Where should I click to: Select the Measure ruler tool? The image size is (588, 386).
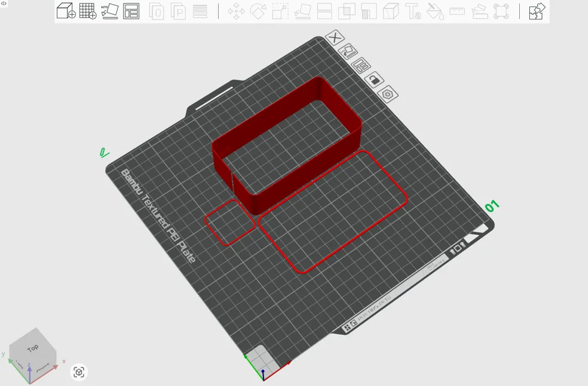pyautogui.click(x=457, y=11)
